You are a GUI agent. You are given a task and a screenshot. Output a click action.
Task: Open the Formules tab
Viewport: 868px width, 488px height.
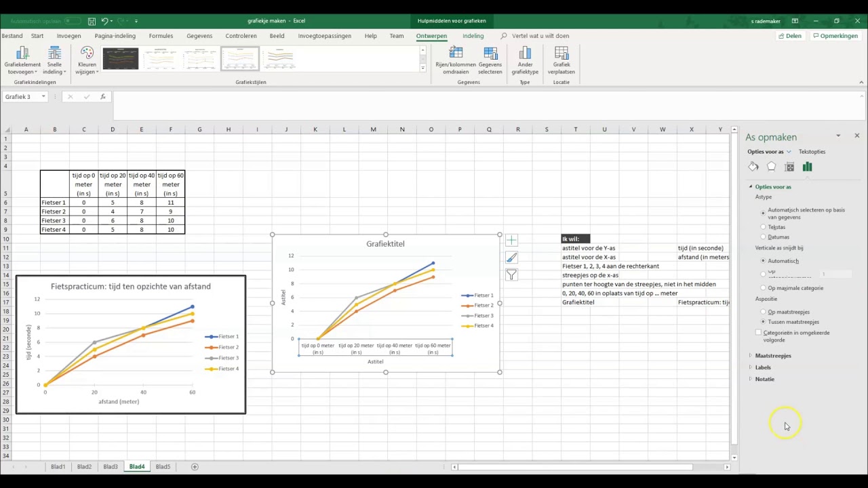point(161,36)
